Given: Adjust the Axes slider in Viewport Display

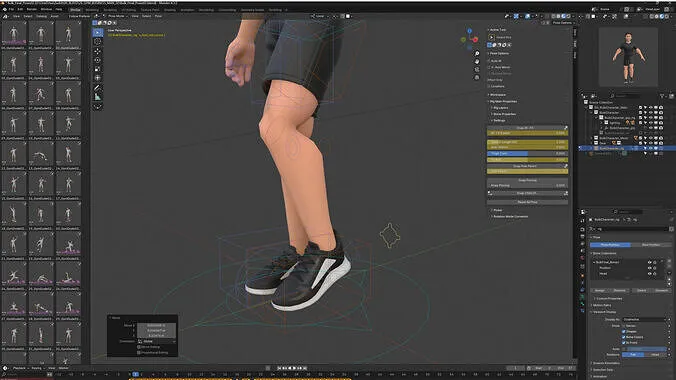Looking at the screenshot, I should point(646,349).
